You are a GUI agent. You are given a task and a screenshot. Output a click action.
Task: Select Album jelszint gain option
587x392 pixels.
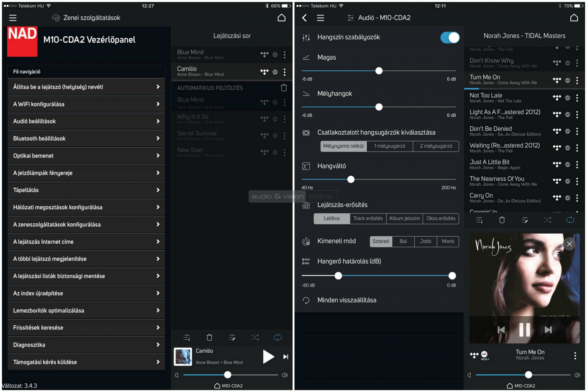coord(404,218)
